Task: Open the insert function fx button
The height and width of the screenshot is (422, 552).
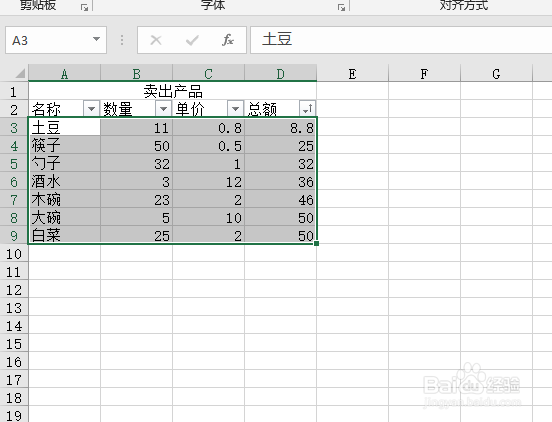Action: (228, 40)
